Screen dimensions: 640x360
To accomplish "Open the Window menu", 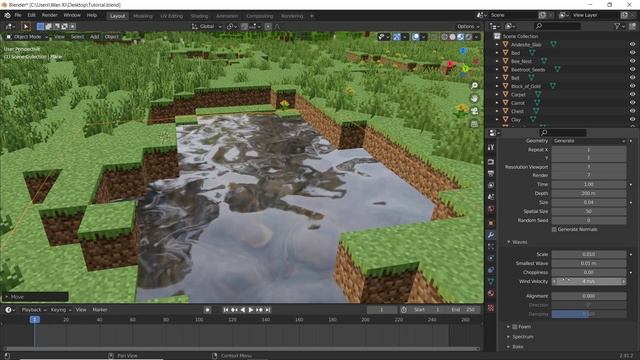I will (x=72, y=15).
